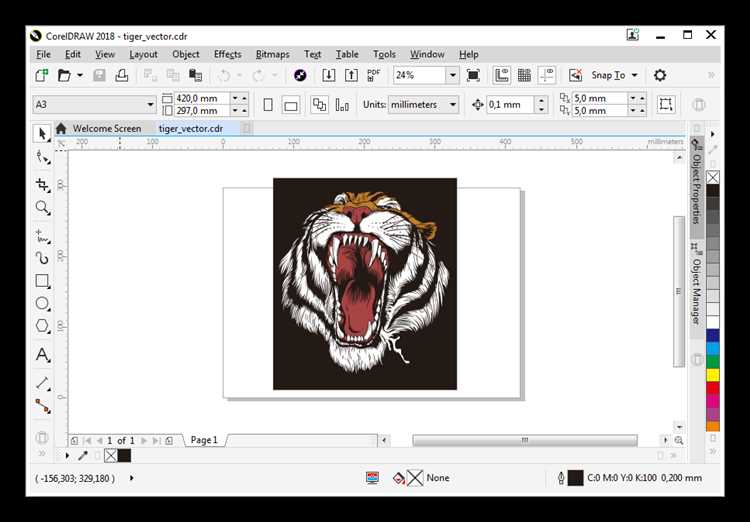Click the Full-screen preview icon
Screen dimensions: 750x522
473,75
